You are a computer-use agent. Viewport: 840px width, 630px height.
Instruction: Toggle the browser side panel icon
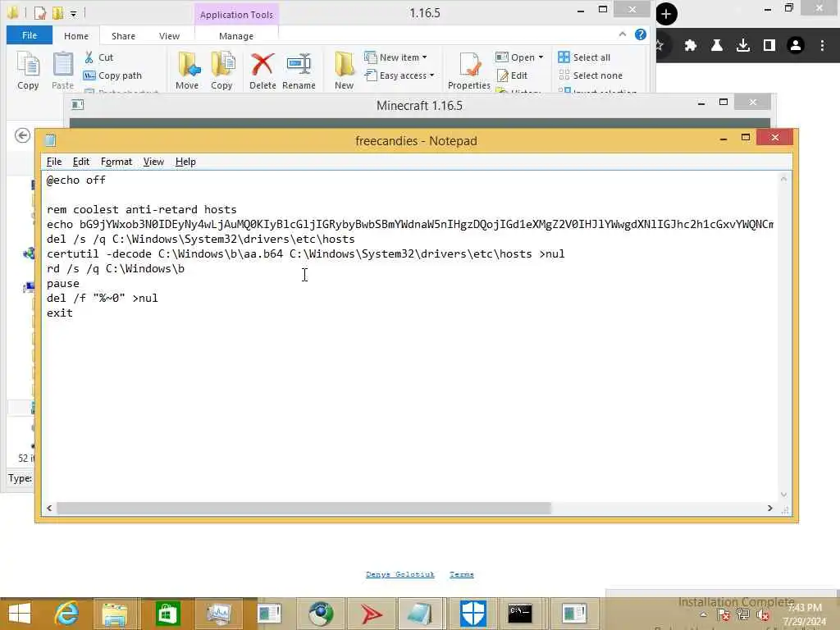(769, 46)
